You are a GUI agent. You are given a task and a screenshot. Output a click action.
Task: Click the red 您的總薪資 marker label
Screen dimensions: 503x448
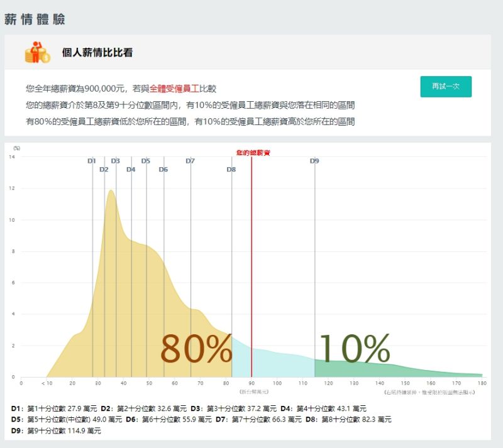[253, 153]
